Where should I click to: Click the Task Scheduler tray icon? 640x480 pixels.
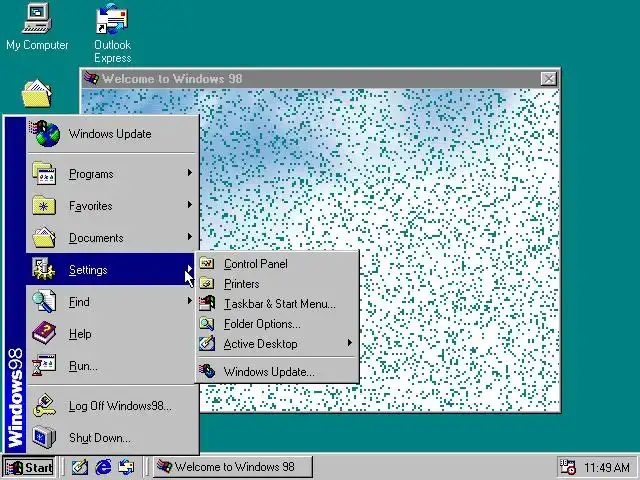(x=567, y=467)
